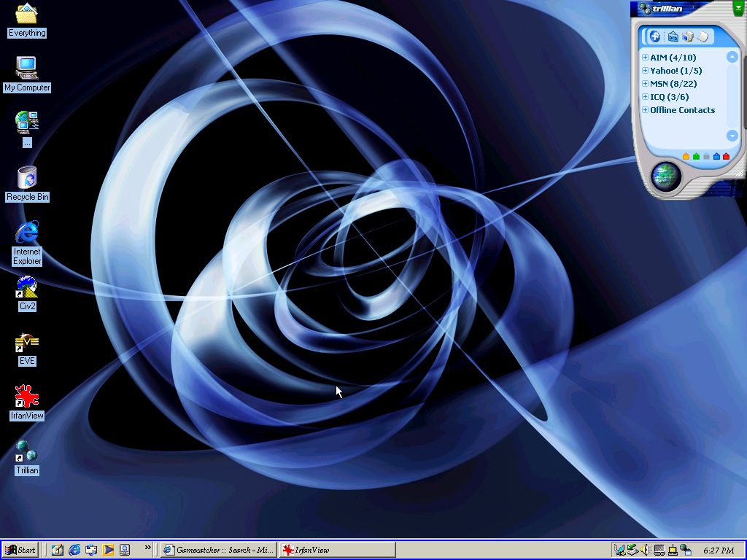Select the Trillian desktop shortcut

coord(27,458)
